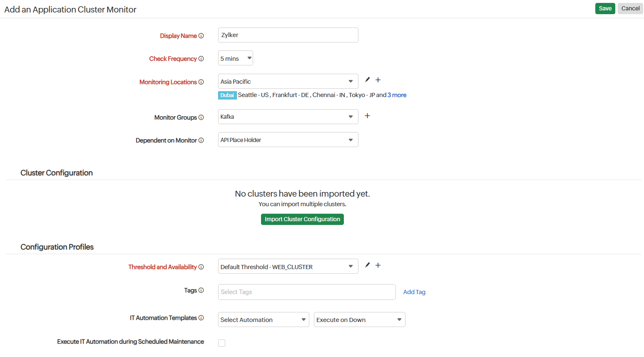Viewport: 644px width, 357px height.
Task: Click inside the Select Tags input field
Action: [x=306, y=292]
